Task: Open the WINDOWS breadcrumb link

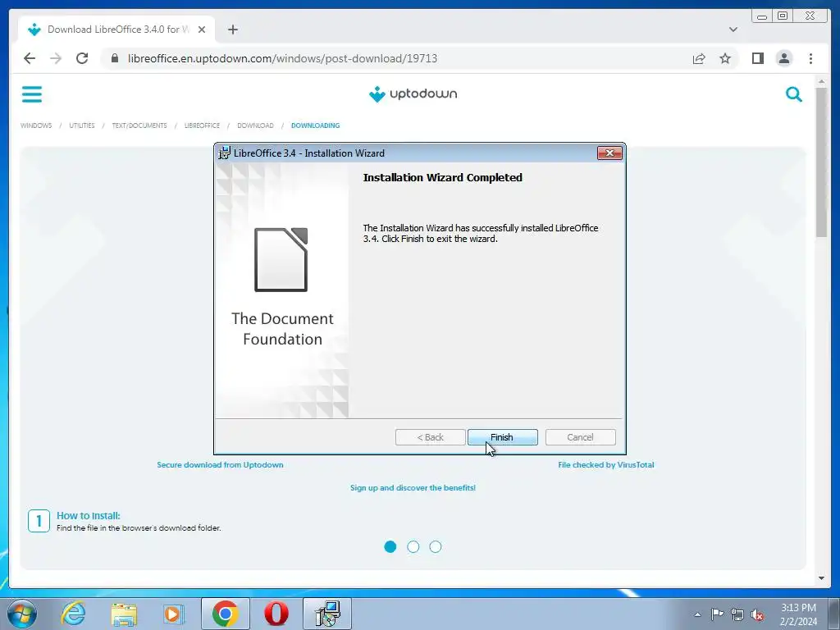Action: (x=36, y=126)
